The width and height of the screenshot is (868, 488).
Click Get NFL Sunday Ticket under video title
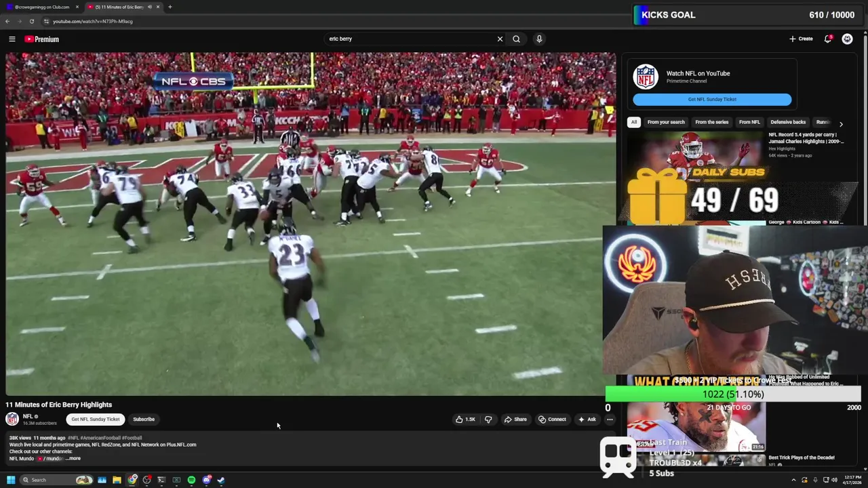click(96, 419)
